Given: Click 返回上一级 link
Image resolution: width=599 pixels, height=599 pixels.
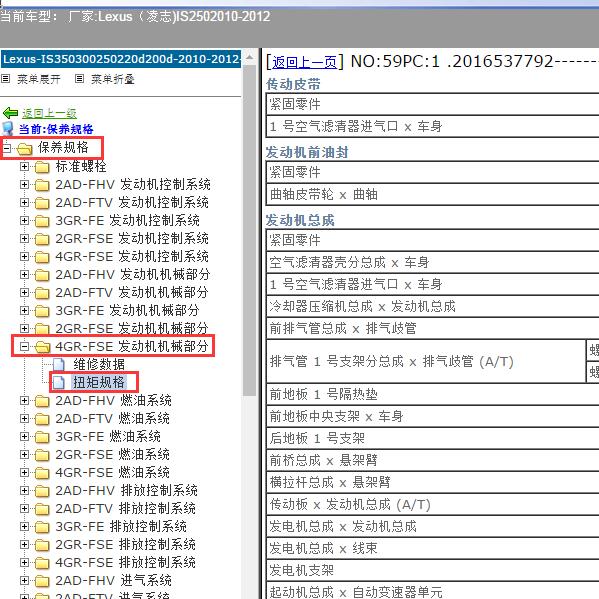Looking at the screenshot, I should point(49,113).
